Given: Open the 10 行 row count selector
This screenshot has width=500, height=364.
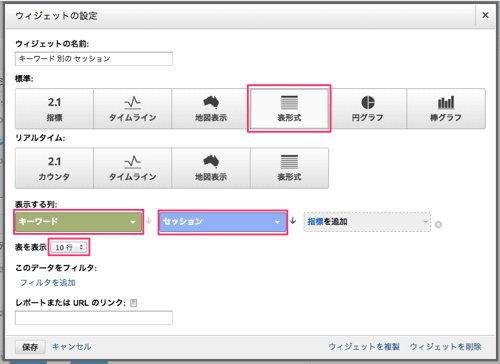Looking at the screenshot, I should tap(69, 247).
